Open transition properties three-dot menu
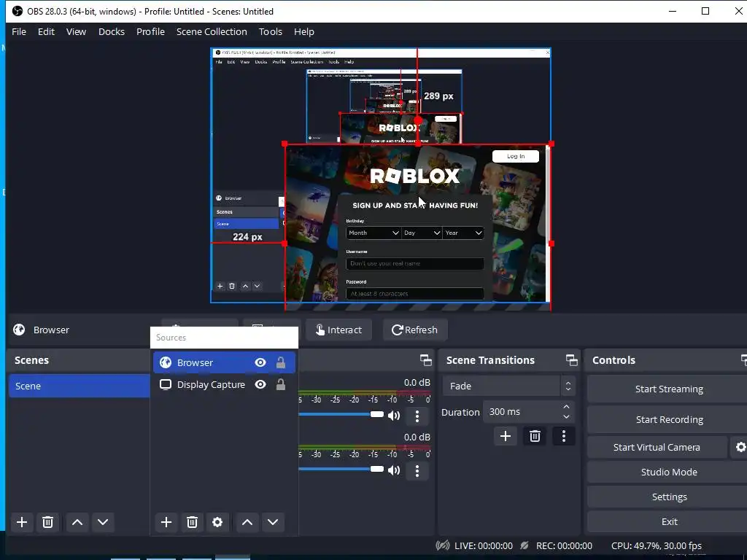The width and height of the screenshot is (747, 560). point(564,436)
